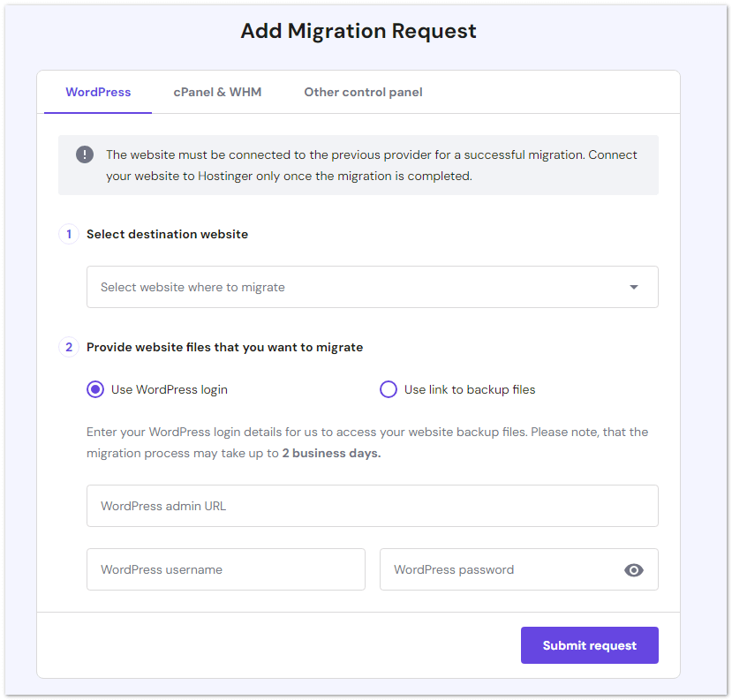Click the step 1 numbered circle
Viewport: 732px width, 700px height.
tap(68, 234)
